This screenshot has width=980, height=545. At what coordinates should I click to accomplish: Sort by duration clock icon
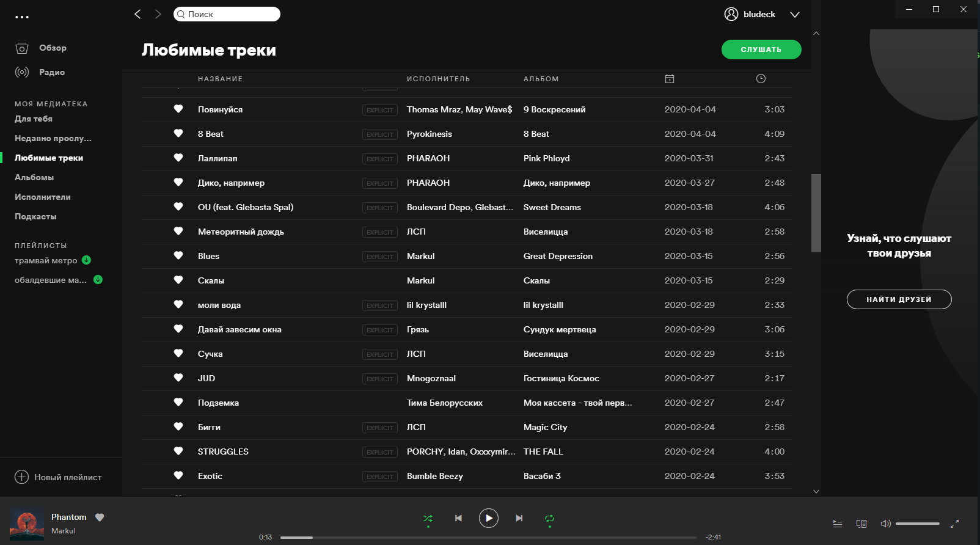[761, 78]
